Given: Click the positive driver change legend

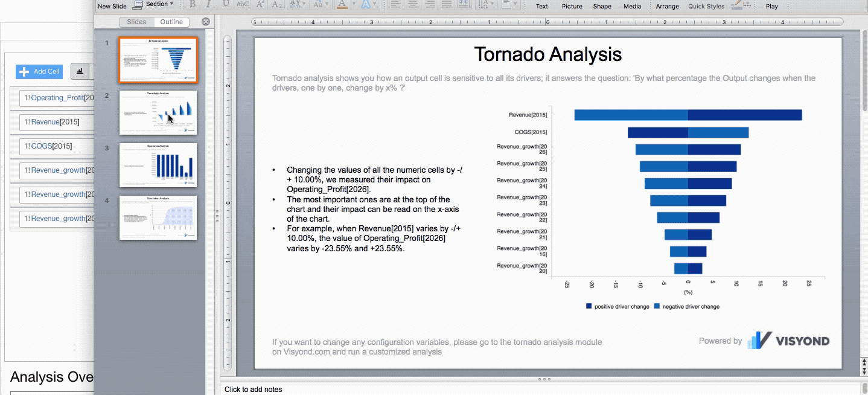Looking at the screenshot, I should 617,307.
